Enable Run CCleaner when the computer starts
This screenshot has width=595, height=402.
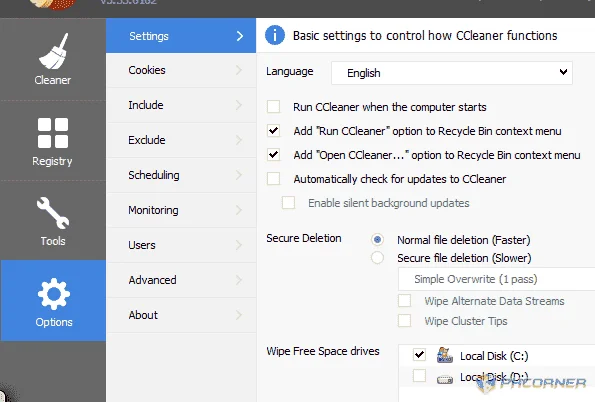[273, 107]
